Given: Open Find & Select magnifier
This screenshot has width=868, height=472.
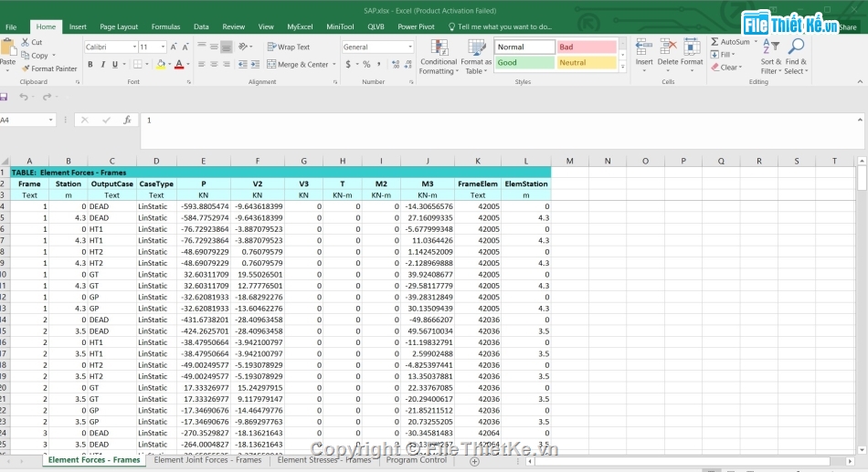Looking at the screenshot, I should 796,56.
